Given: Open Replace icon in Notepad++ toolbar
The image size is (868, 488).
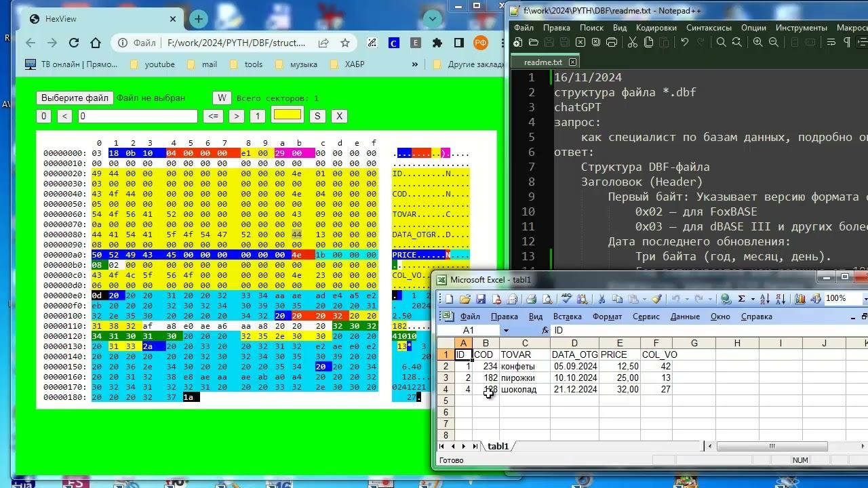Looking at the screenshot, I should pyautogui.click(x=736, y=42).
